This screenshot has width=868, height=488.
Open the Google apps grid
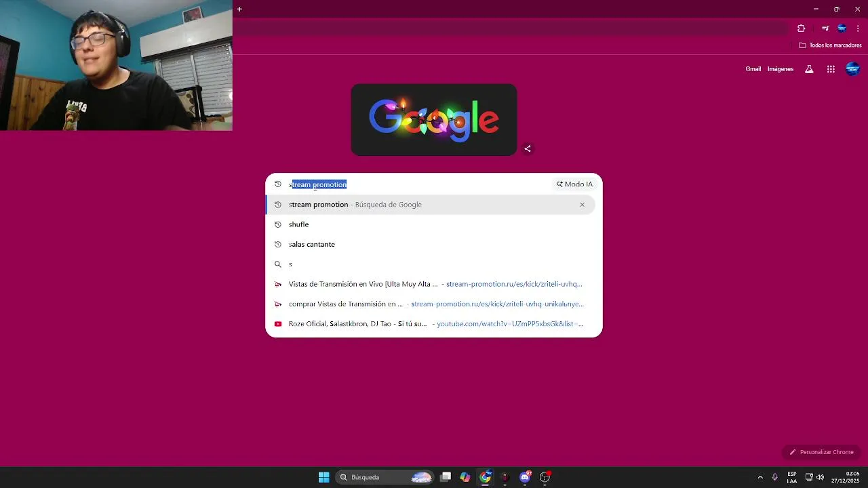pyautogui.click(x=831, y=69)
